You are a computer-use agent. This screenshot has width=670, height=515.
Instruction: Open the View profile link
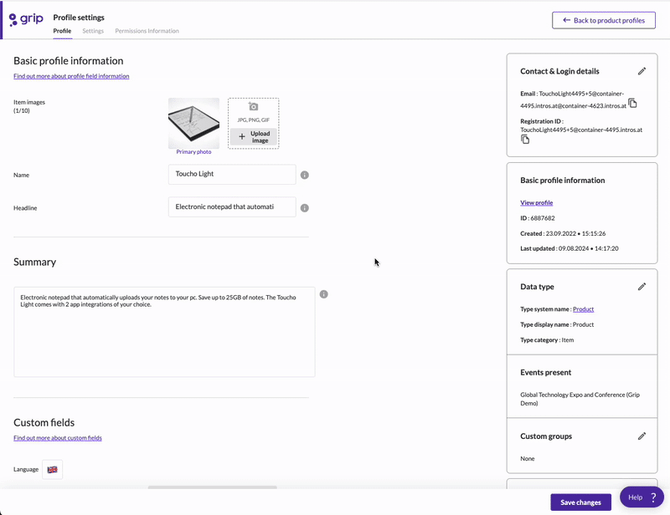pyautogui.click(x=536, y=203)
